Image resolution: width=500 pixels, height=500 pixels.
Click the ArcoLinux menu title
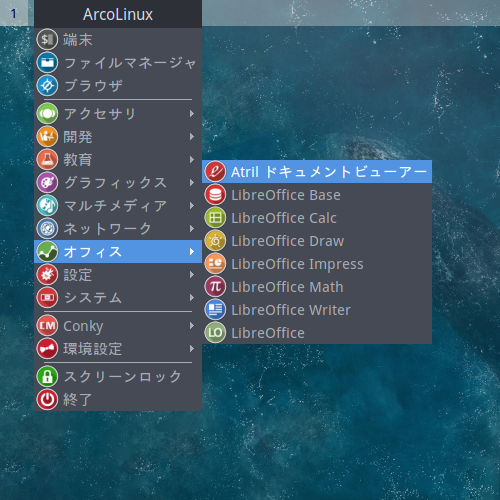pyautogui.click(x=118, y=14)
